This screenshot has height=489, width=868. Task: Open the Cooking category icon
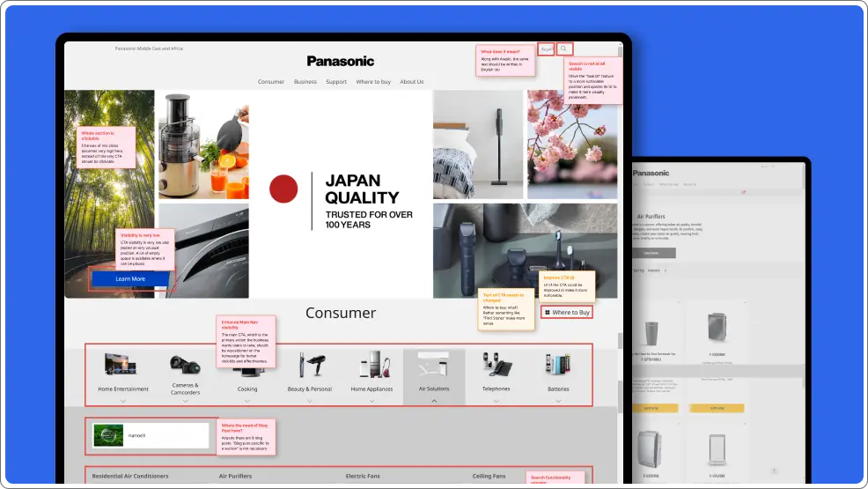coord(247,367)
